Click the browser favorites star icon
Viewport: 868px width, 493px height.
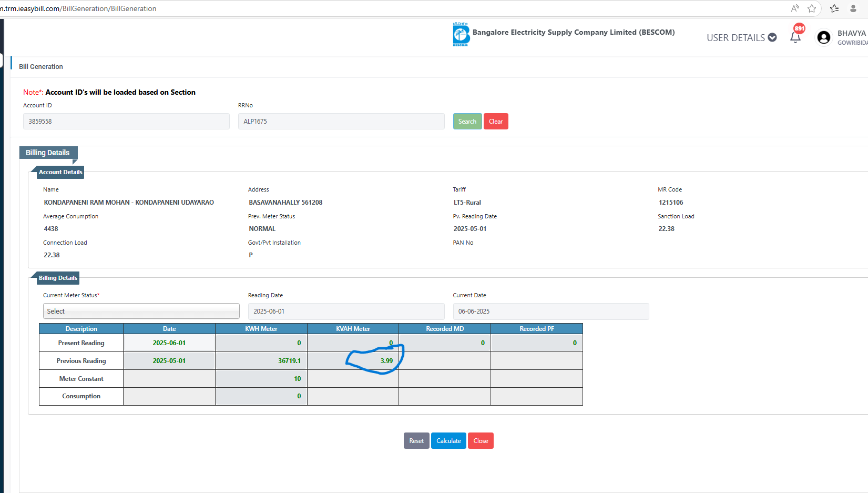(812, 8)
